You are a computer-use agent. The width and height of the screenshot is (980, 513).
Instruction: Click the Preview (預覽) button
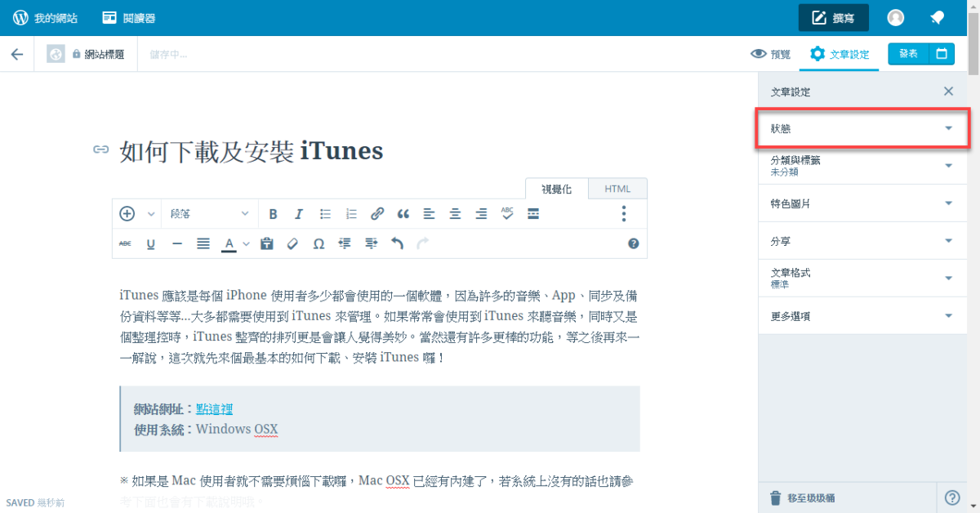pos(770,54)
